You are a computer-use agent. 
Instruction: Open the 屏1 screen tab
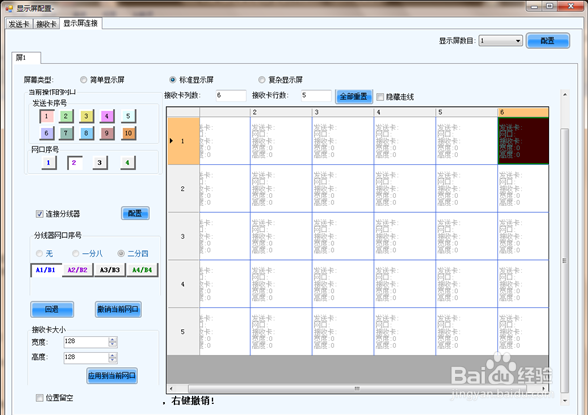coord(26,58)
